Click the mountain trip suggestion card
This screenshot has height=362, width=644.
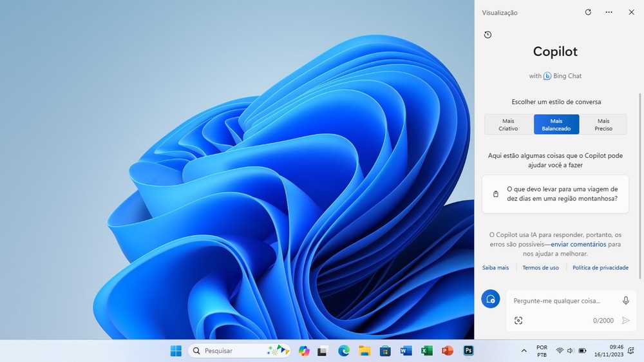coord(555,194)
